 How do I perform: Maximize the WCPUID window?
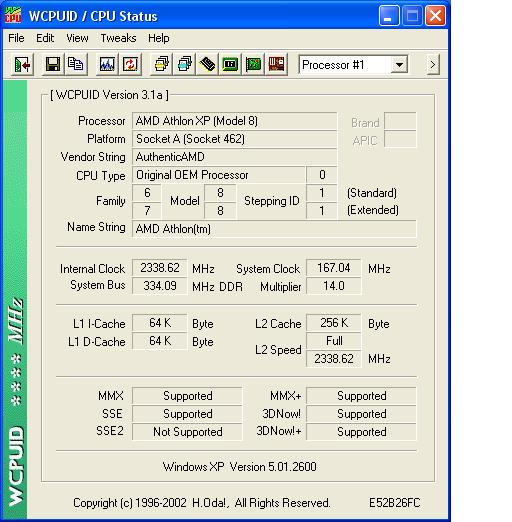point(412,16)
